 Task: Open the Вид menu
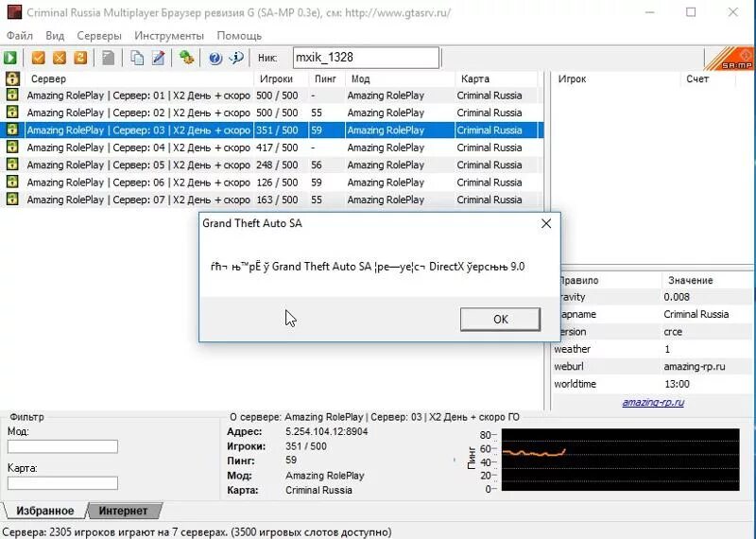(x=55, y=36)
